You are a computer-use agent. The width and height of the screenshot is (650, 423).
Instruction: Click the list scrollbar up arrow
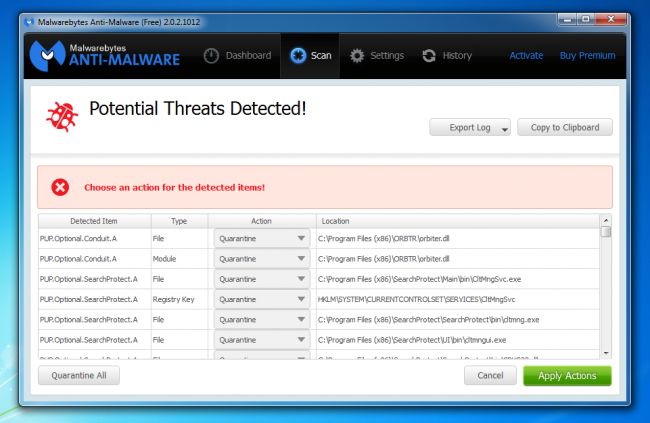pos(606,220)
